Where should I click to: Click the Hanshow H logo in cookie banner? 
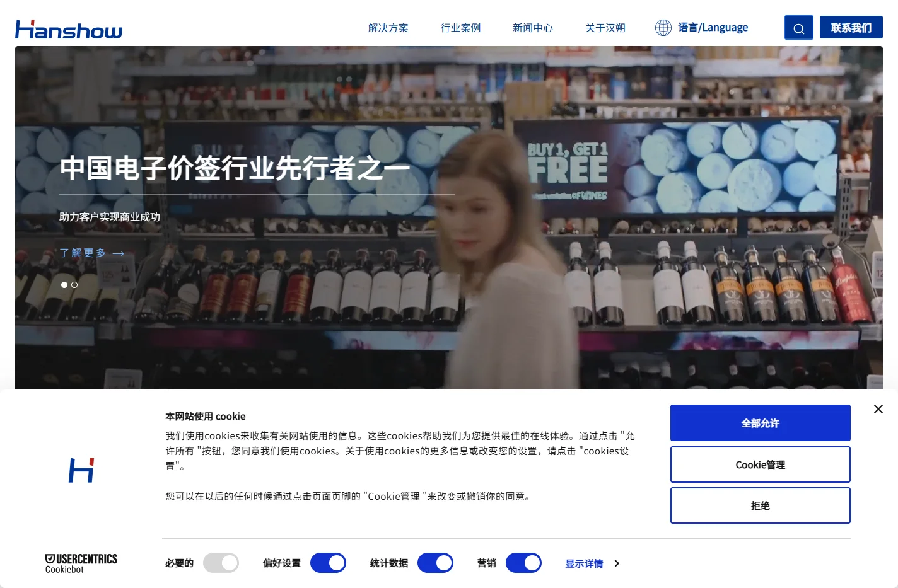81,471
